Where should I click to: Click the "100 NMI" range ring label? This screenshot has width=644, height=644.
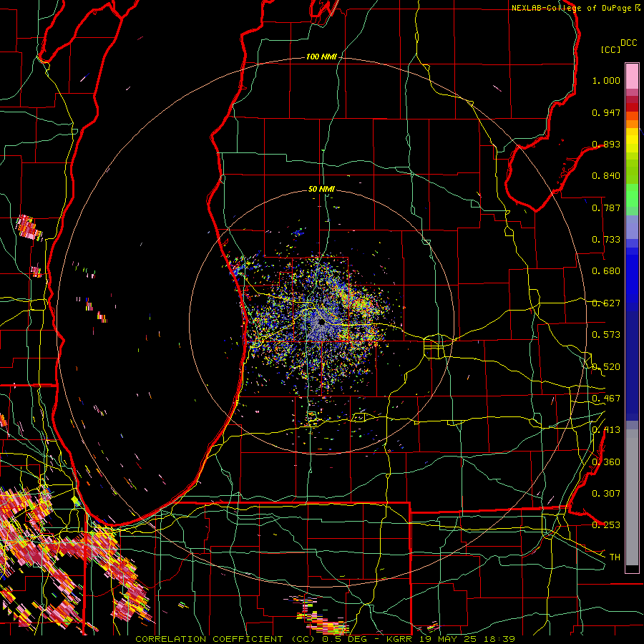(321, 57)
